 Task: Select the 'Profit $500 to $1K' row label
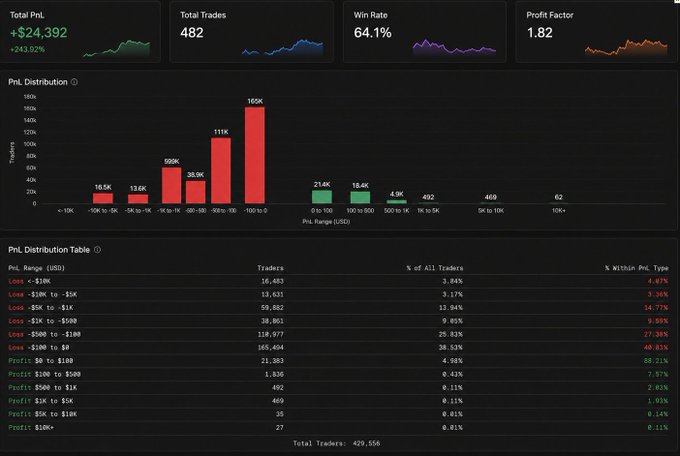click(42, 387)
